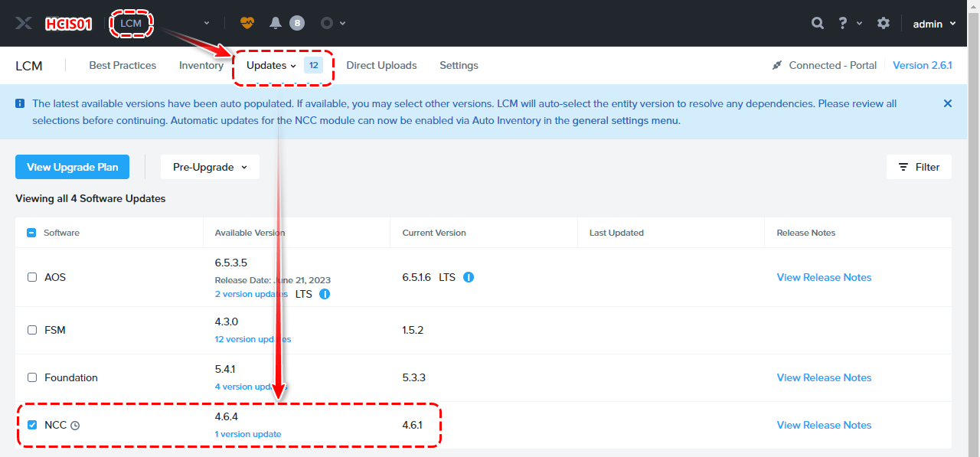The height and width of the screenshot is (457, 980).
Task: Click the View Upgrade Plan button
Action: (x=73, y=167)
